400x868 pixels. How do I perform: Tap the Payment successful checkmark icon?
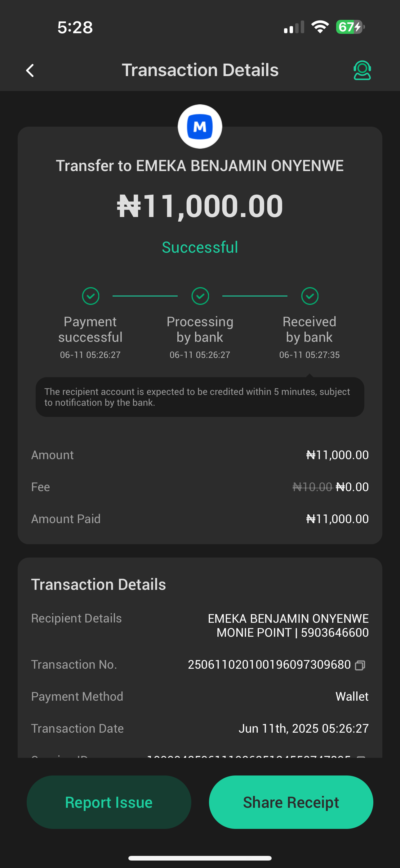tap(91, 296)
